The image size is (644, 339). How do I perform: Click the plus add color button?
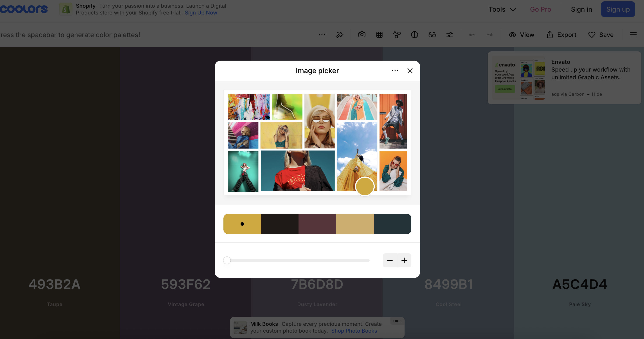coord(404,260)
